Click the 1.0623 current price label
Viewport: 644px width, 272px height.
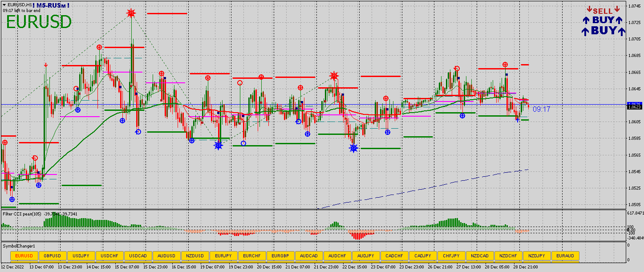[x=633, y=107]
